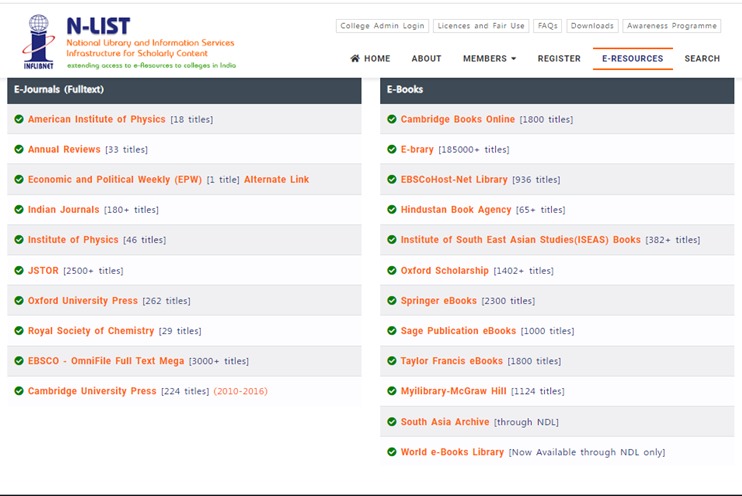
Task: Click green check icon beside American Institute of Physics
Action: click(x=19, y=119)
